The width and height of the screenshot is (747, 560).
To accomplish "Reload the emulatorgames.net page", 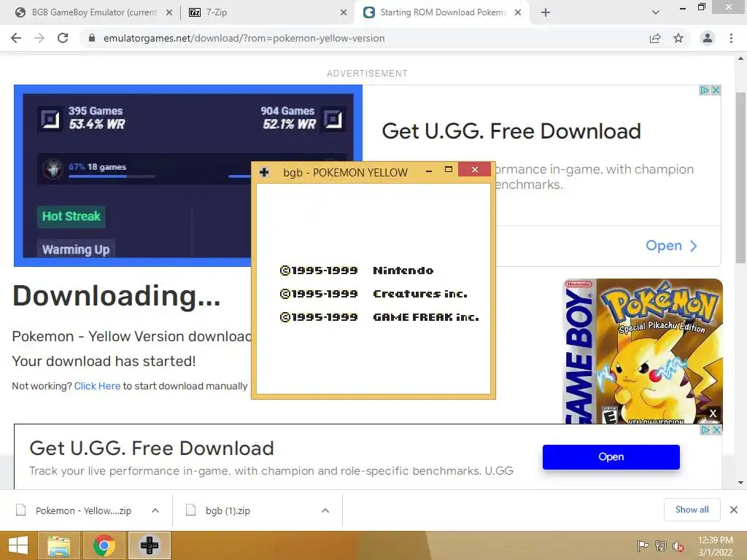I will click(x=63, y=38).
